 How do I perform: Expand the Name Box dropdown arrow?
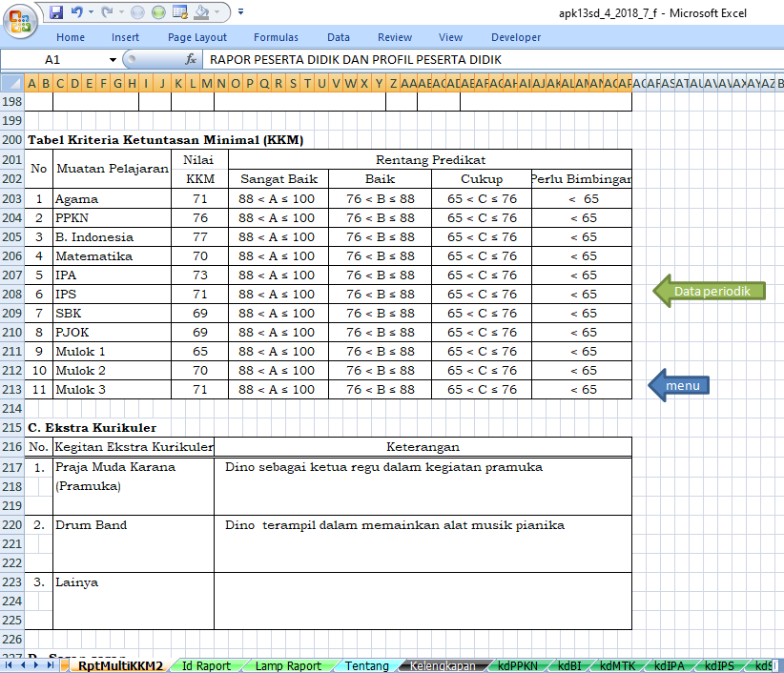point(113,60)
